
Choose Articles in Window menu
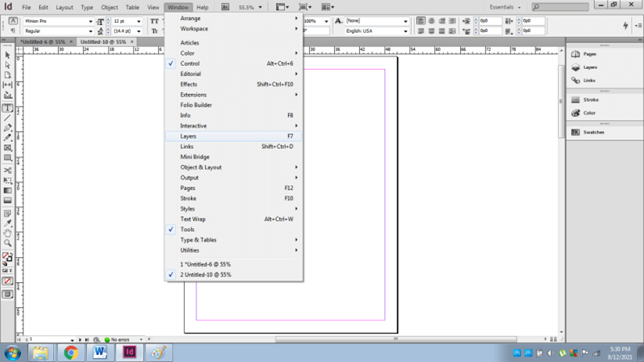[x=234, y=43]
